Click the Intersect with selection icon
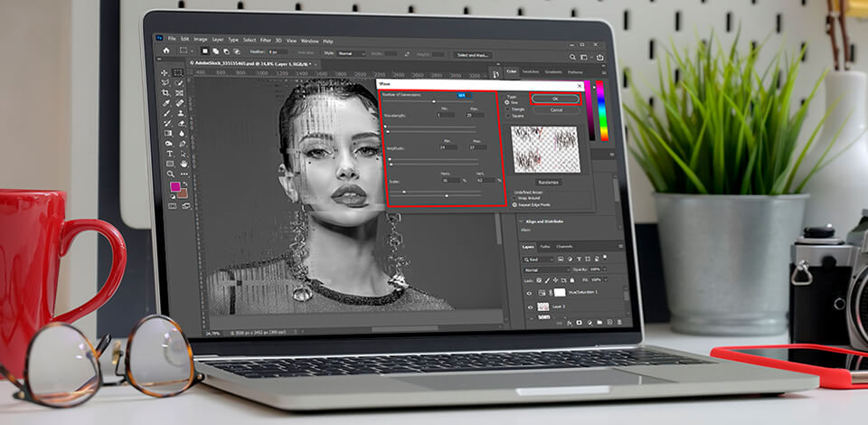Viewport: 868px width, 425px height. point(236,52)
